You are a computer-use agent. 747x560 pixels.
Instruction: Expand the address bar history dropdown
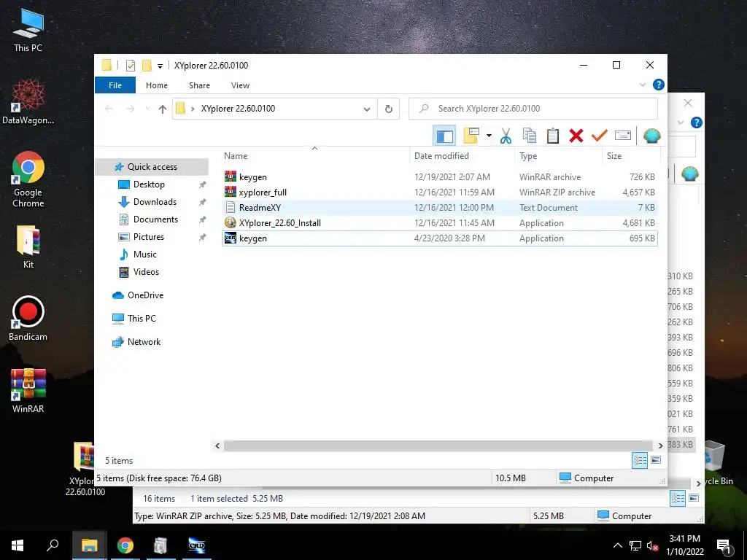click(x=367, y=109)
